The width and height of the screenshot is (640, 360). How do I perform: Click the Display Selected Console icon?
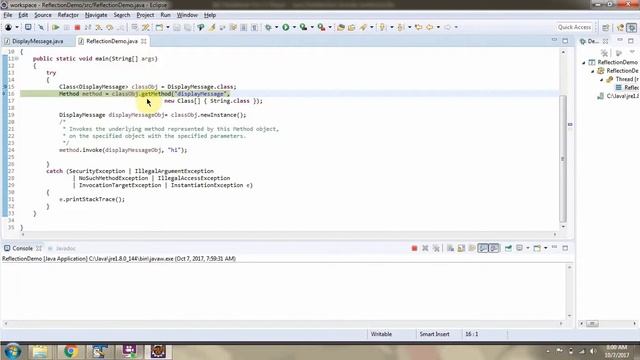point(520,248)
